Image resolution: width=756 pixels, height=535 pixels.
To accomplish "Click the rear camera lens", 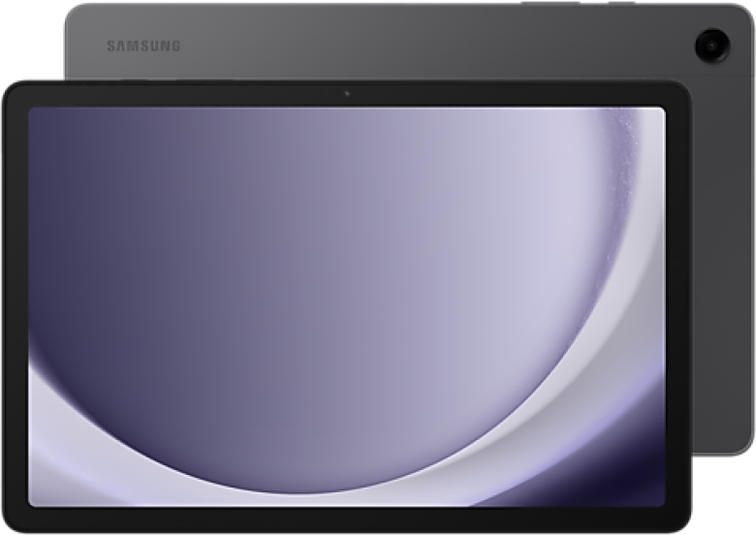I will coord(711,47).
